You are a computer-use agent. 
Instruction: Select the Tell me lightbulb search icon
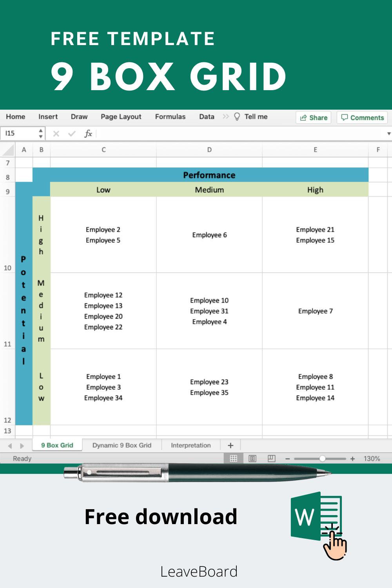[237, 116]
